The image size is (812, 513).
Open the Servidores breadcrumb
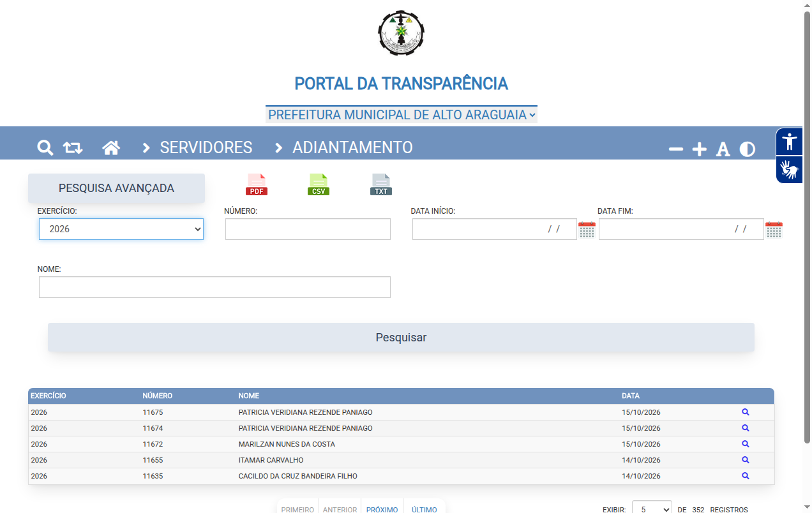click(x=206, y=147)
